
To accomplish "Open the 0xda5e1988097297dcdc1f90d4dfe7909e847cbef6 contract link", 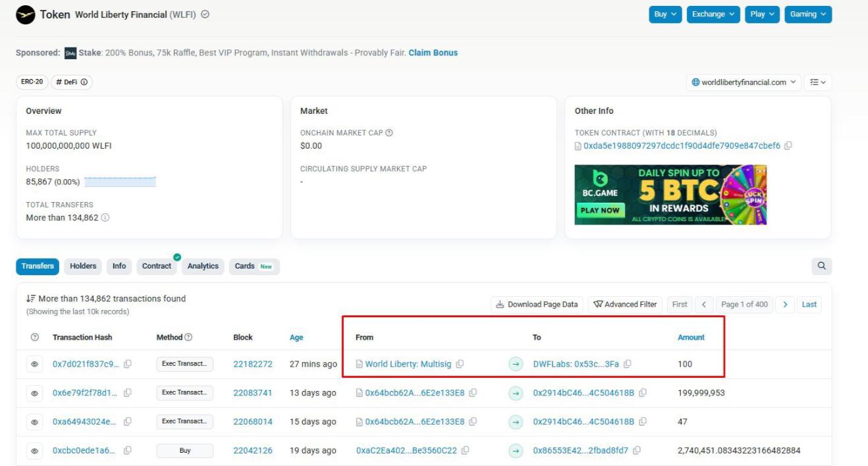I will [682, 146].
